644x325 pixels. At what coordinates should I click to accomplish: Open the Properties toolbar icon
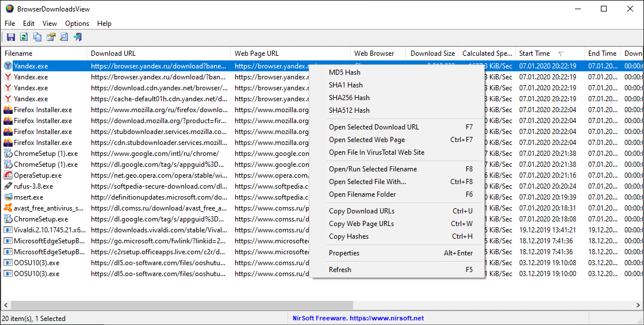point(51,37)
